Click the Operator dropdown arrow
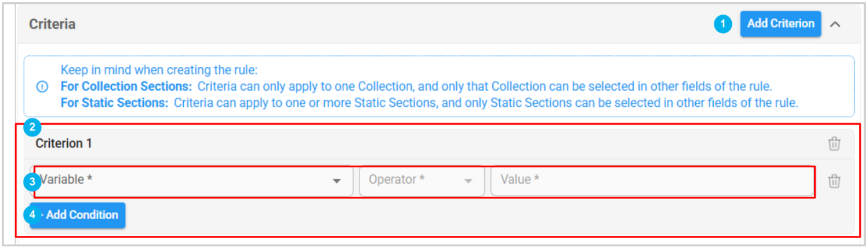 (x=468, y=181)
